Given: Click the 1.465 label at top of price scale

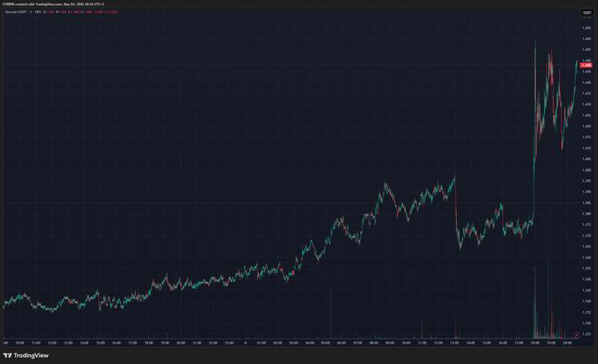Looking at the screenshot, I should click(586, 28).
